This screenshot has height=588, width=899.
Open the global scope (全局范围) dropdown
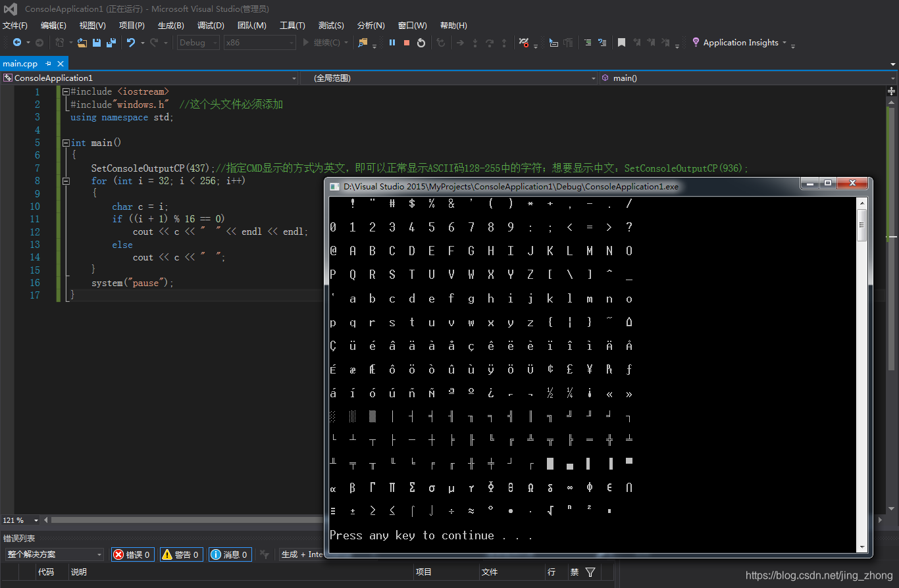[449, 78]
